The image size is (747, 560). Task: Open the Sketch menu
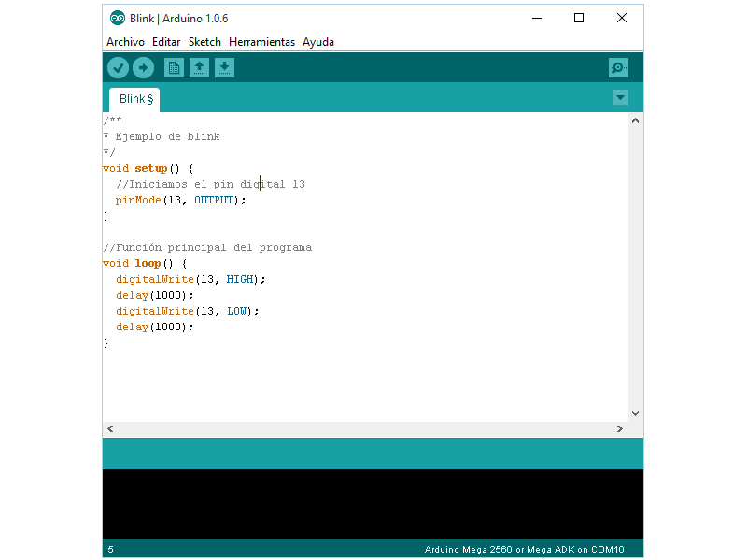[204, 42]
